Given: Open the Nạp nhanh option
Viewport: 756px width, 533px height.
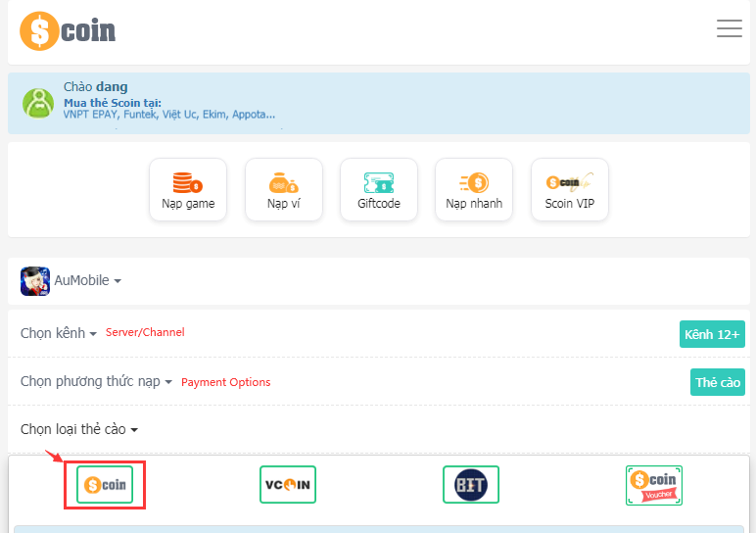Looking at the screenshot, I should [x=474, y=189].
